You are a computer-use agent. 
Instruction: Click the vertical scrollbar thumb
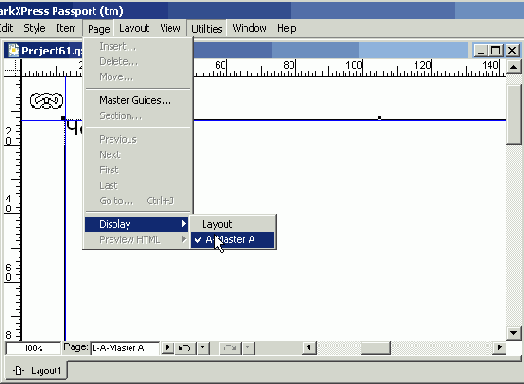(514, 114)
